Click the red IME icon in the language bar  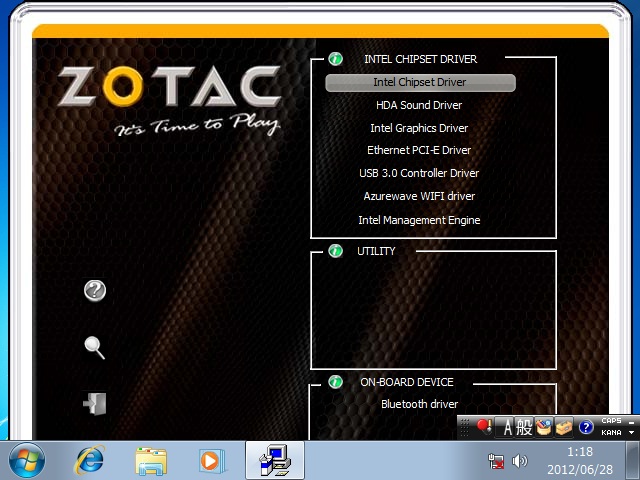pos(484,427)
